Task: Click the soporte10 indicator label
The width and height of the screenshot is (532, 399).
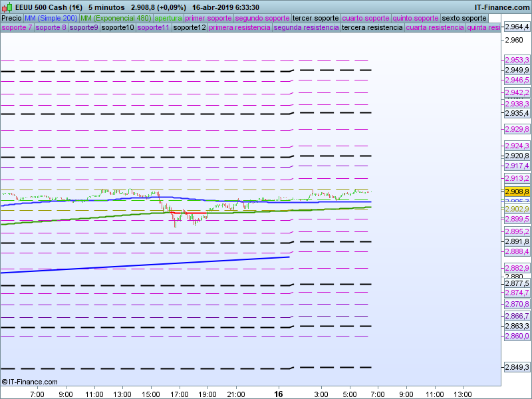Action: (x=118, y=27)
